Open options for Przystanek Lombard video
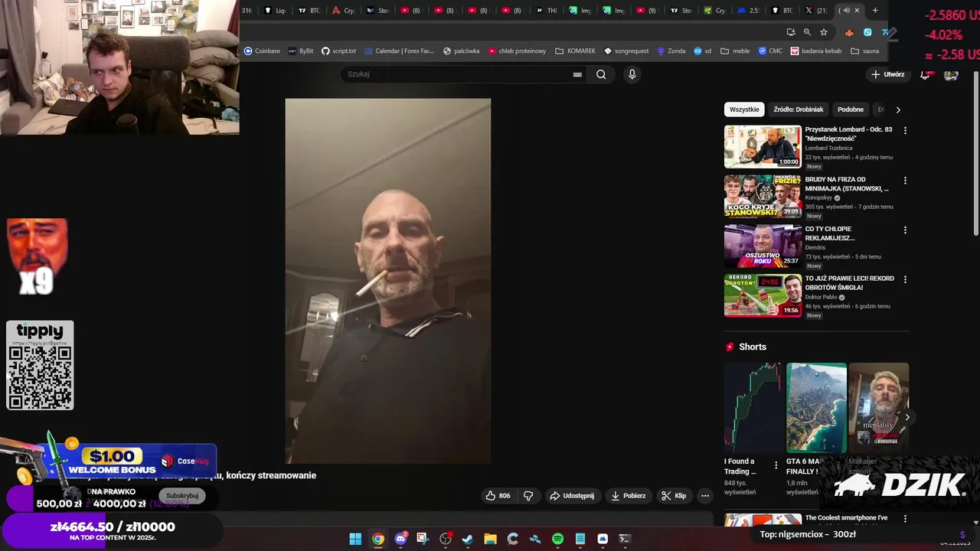This screenshot has width=980, height=551. pos(905,131)
